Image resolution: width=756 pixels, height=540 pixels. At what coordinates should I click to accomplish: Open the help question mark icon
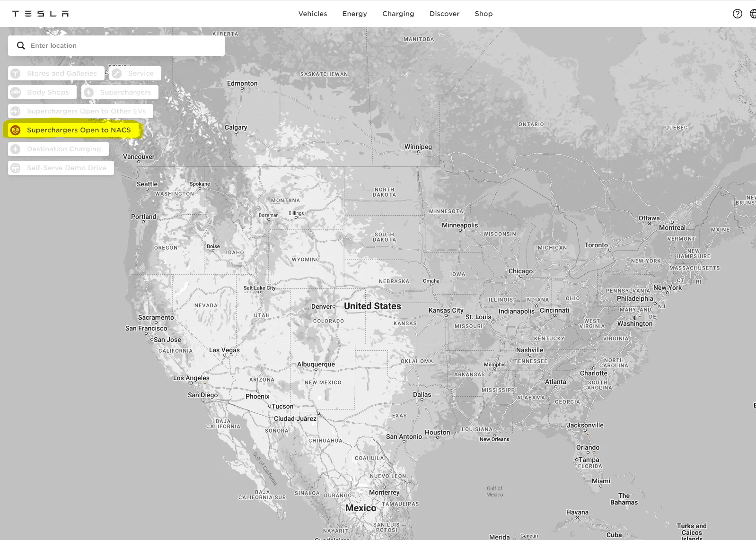click(x=737, y=14)
